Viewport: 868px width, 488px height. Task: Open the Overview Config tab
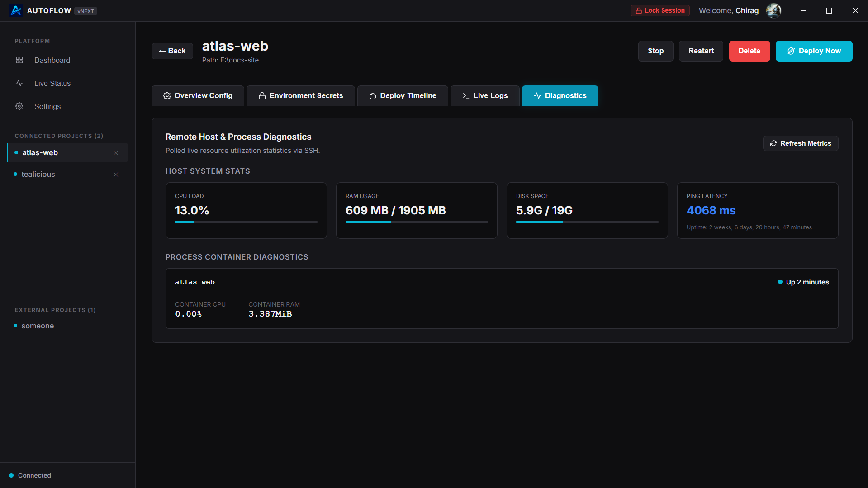(x=198, y=96)
